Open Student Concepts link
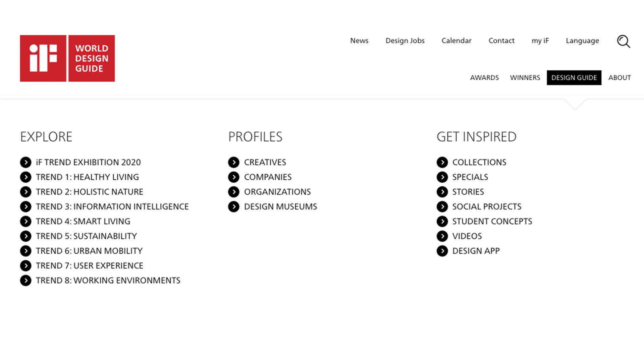Screen dimensions: 644x362 [x=492, y=221]
